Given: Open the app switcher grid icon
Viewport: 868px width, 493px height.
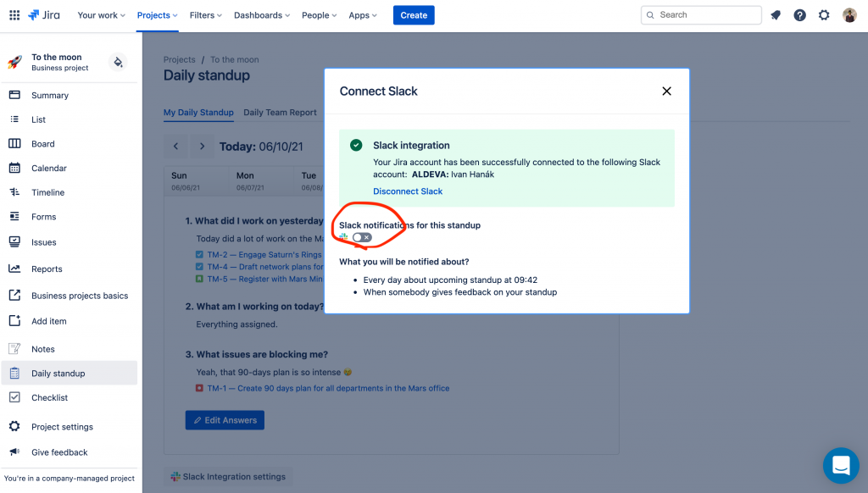Looking at the screenshot, I should point(14,15).
